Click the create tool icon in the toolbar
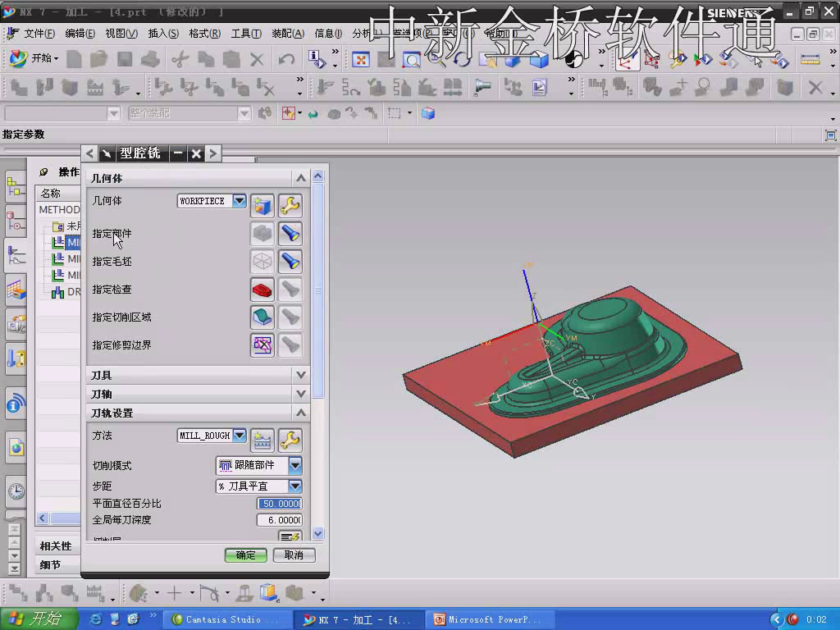 (44, 87)
